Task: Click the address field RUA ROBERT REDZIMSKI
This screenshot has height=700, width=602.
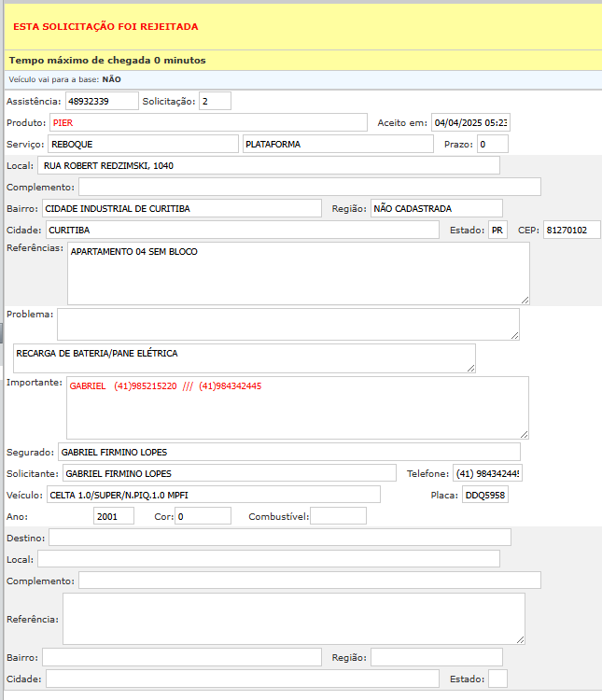Action: [x=269, y=165]
